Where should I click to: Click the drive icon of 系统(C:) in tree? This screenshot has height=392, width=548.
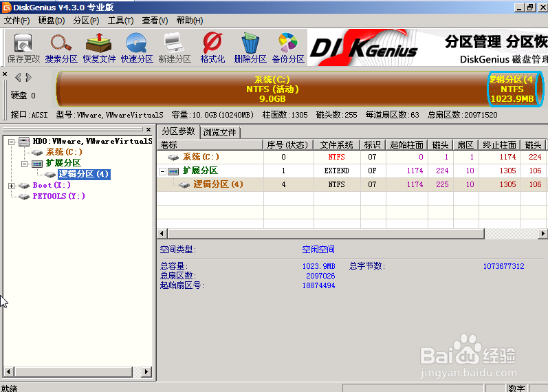tap(36, 153)
